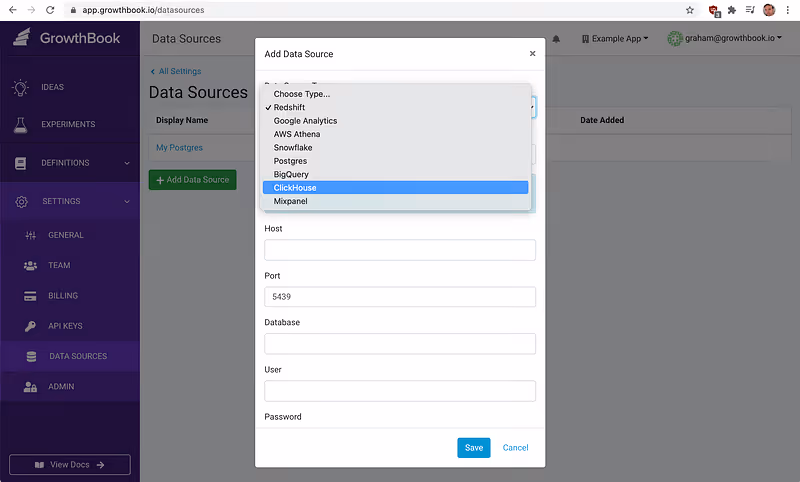
Task: Click into the Port input field
Action: [400, 297]
